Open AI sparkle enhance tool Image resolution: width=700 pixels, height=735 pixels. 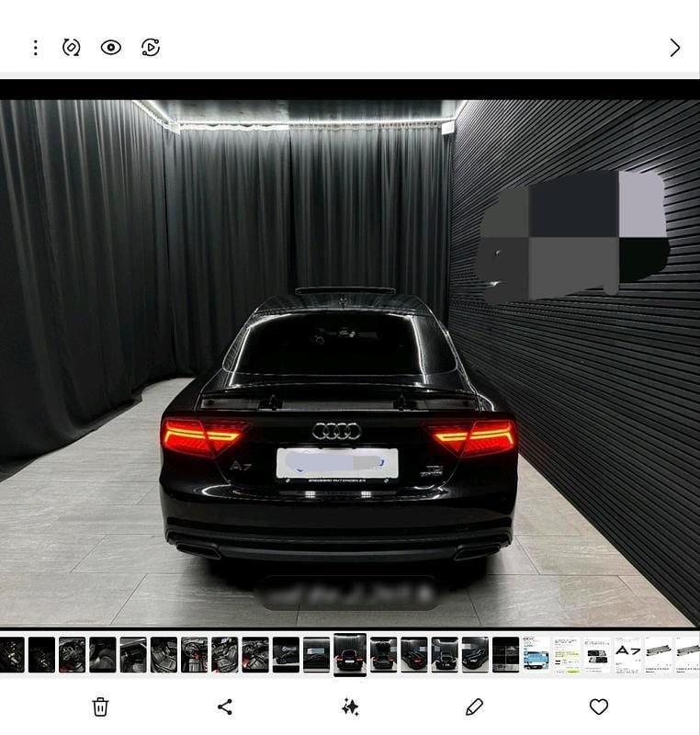[x=350, y=707]
